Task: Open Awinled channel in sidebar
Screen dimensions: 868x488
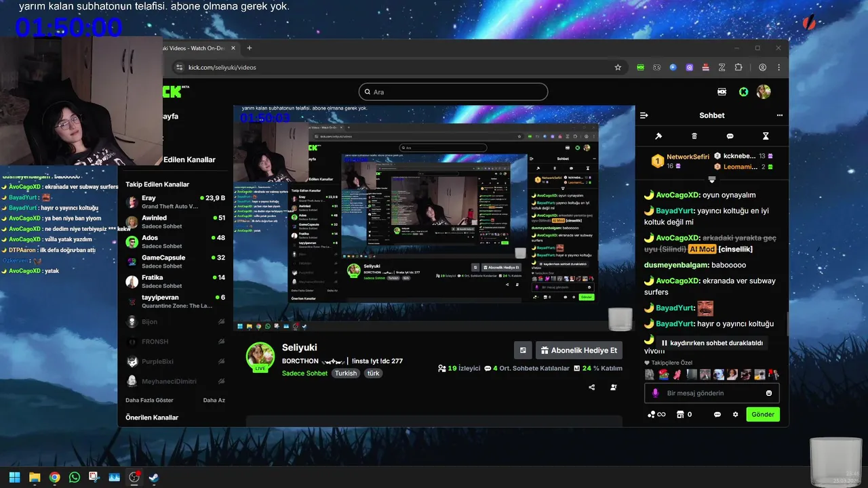Action: tap(175, 222)
